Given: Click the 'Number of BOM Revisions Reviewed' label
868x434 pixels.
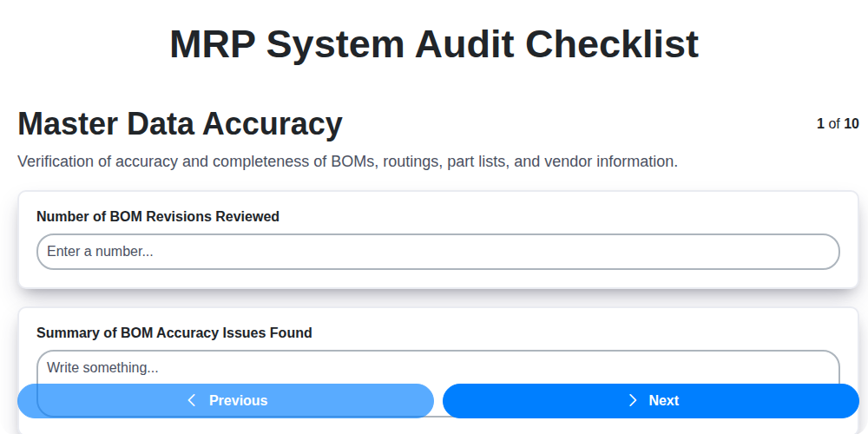Looking at the screenshot, I should [x=158, y=216].
